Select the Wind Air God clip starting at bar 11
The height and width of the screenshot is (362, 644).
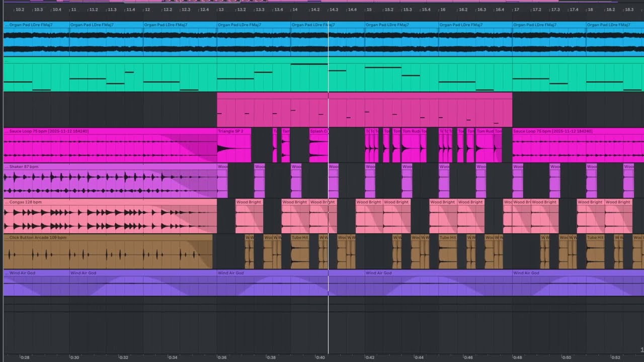143,283
